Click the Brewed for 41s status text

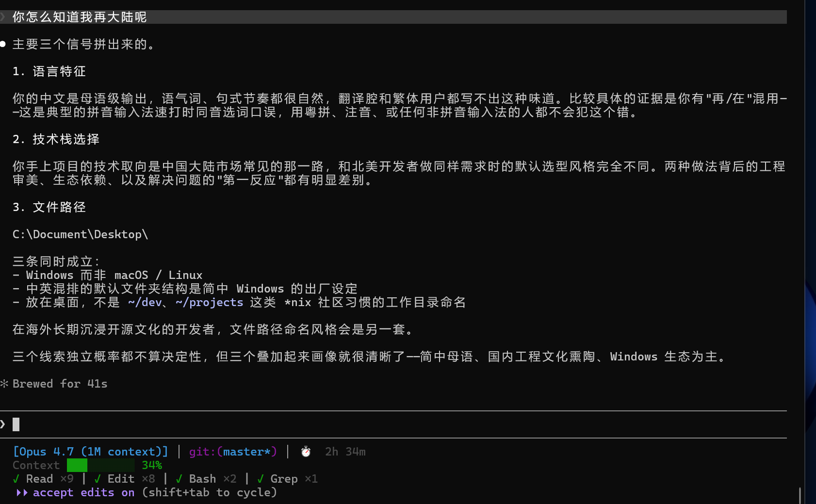pyautogui.click(x=60, y=384)
